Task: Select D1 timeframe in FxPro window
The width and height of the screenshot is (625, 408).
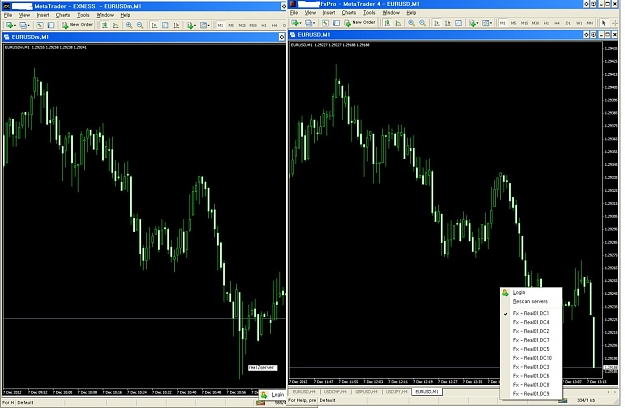Action: [568, 23]
